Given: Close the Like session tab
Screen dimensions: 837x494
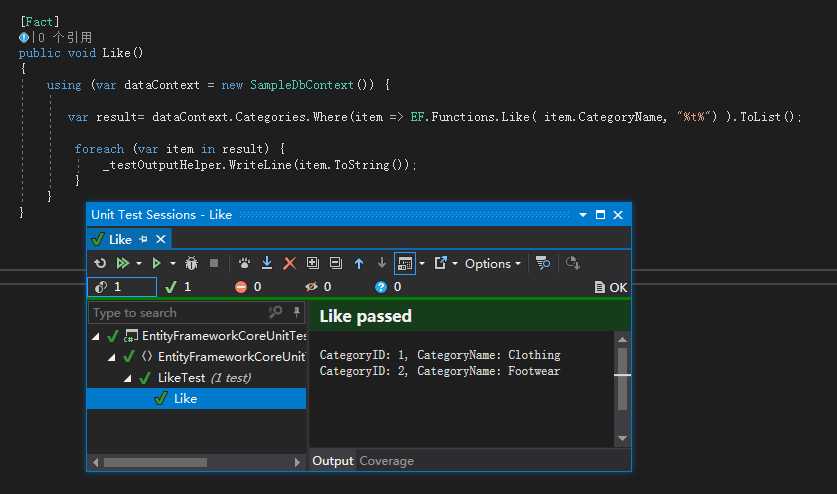Looking at the screenshot, I should (x=161, y=239).
